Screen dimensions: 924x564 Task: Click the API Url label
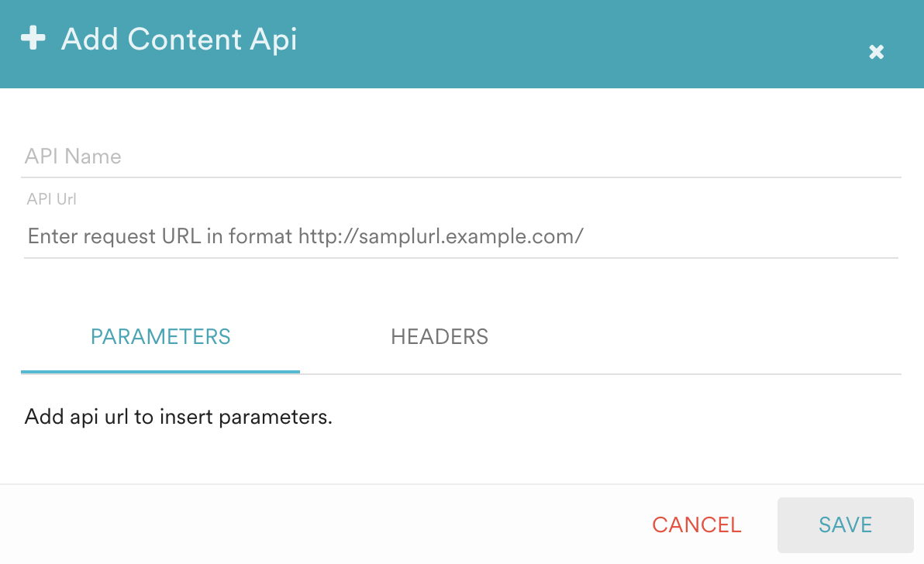tap(51, 199)
